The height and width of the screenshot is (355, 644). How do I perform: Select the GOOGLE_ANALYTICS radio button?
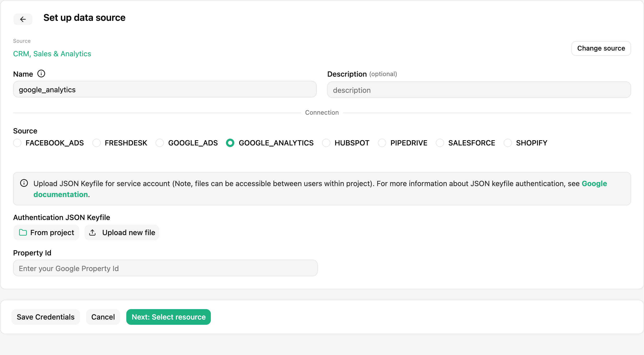pos(230,143)
